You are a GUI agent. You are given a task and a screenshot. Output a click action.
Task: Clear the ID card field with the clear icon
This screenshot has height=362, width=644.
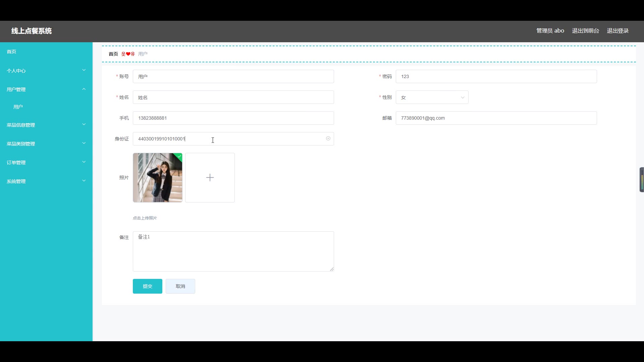[328, 138]
